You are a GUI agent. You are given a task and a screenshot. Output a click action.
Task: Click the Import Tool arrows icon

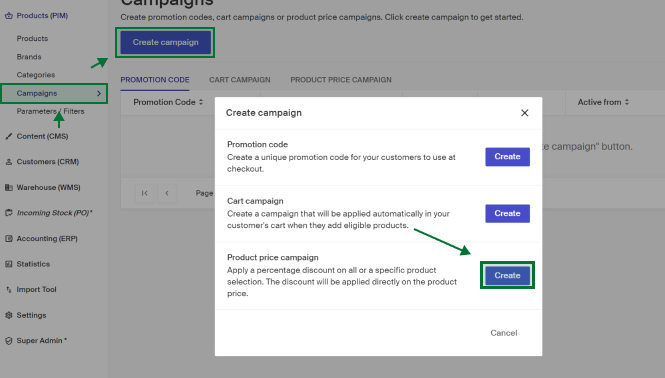[x=8, y=289]
